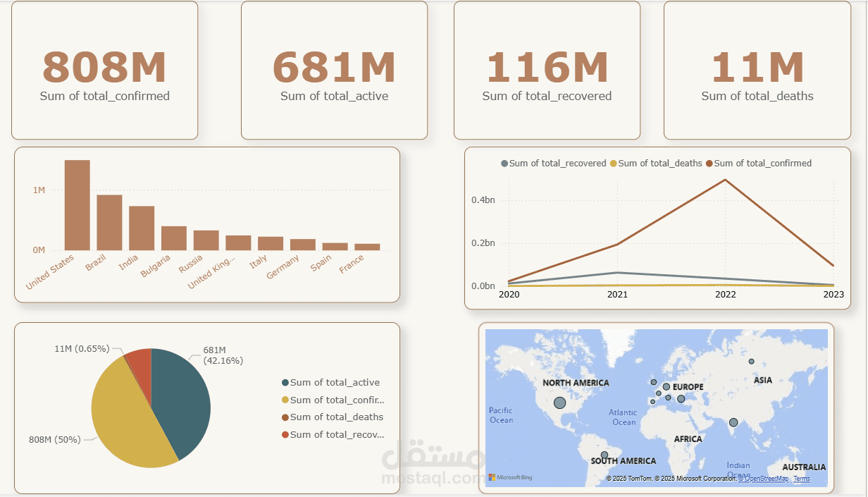Open the map Terms link
Viewport: 868px width, 497px height.
point(801,478)
